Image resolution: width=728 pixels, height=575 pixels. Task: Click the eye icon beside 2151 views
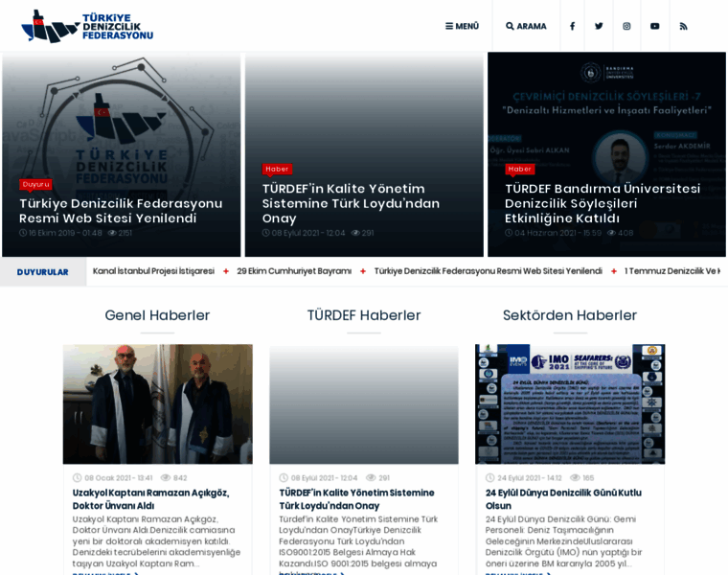(x=112, y=233)
